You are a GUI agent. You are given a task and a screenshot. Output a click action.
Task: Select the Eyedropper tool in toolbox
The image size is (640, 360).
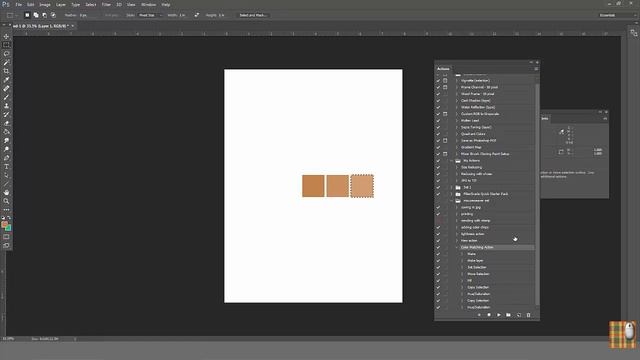6,80
